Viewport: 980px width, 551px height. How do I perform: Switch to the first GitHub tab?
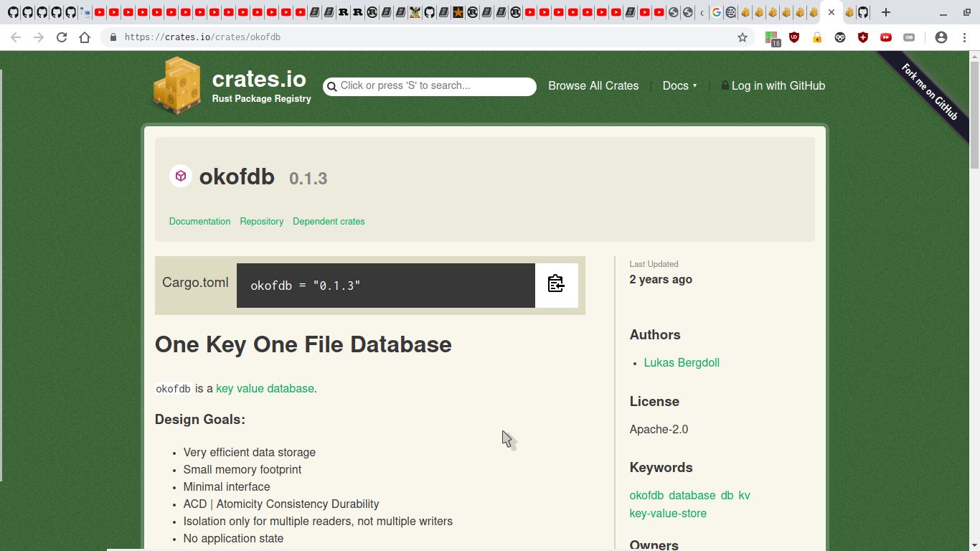[13, 12]
